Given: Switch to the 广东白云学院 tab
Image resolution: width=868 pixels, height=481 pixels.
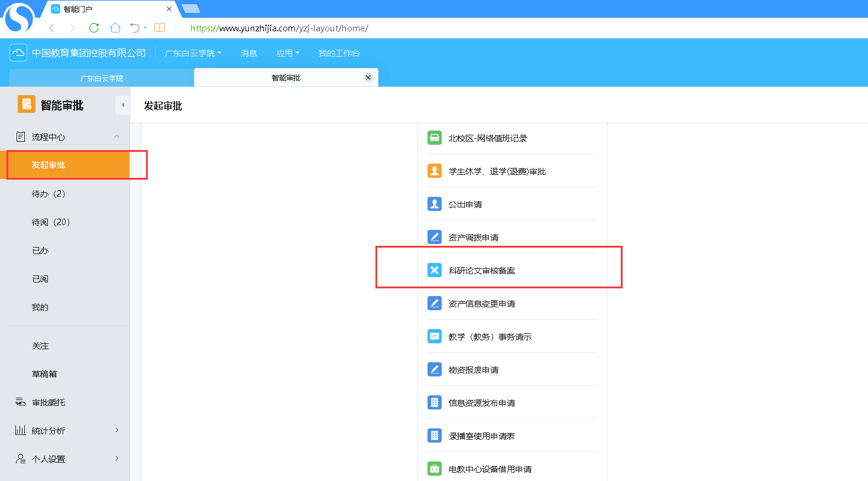Looking at the screenshot, I should [102, 78].
